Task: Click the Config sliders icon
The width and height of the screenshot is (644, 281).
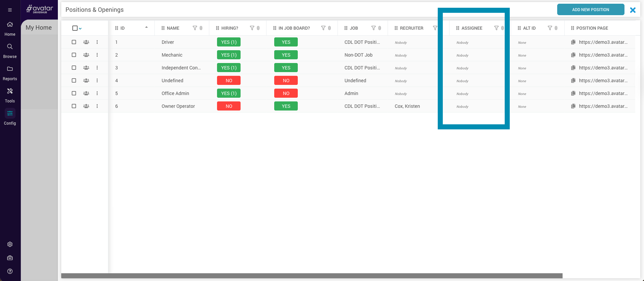Action: pos(10,113)
